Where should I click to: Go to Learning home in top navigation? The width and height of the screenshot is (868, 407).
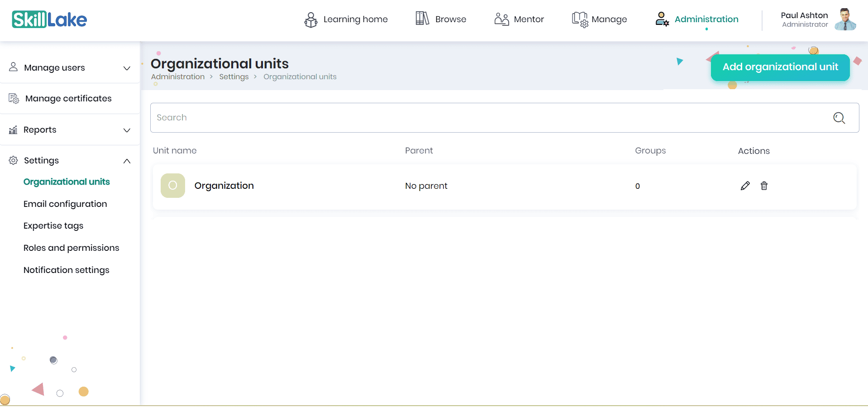pos(346,19)
